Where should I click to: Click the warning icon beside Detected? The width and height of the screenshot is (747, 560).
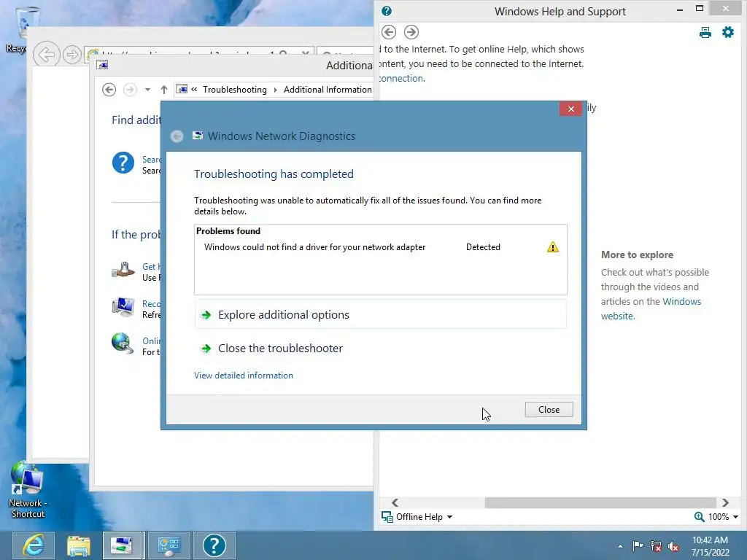tap(553, 247)
